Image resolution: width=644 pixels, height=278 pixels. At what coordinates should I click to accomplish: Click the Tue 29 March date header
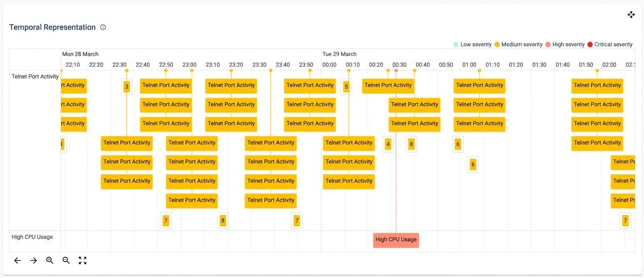click(339, 54)
